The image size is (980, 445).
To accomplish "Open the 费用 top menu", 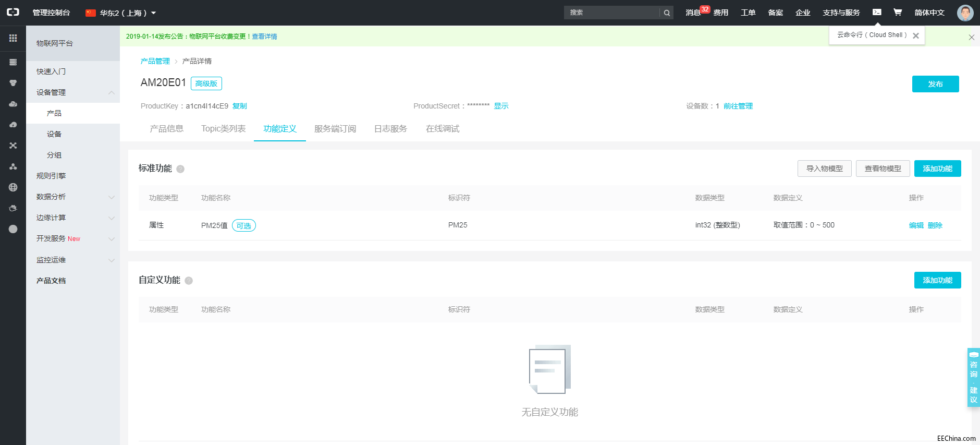I will click(721, 13).
